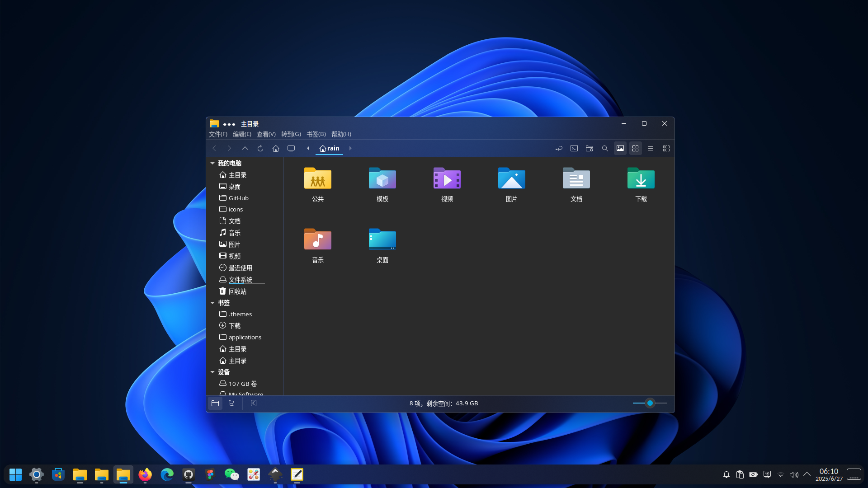The height and width of the screenshot is (488, 868).
Task: Open the 查看(V) menu
Action: [x=266, y=134]
